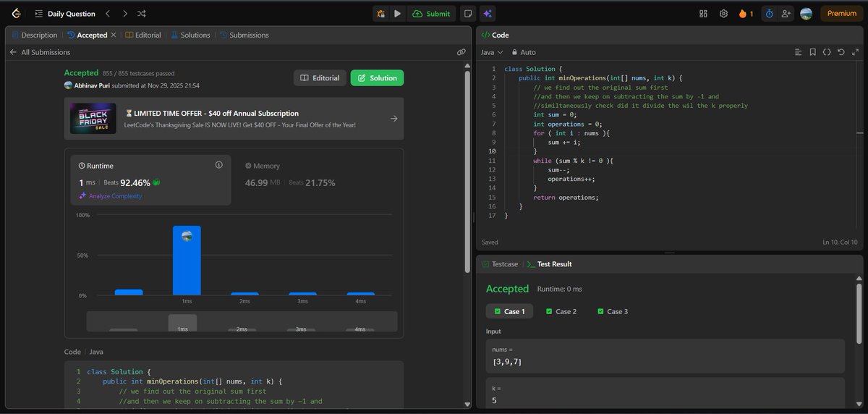Image resolution: width=868 pixels, height=414 pixels.
Task: Click line 11 while loop in editor
Action: (574, 160)
